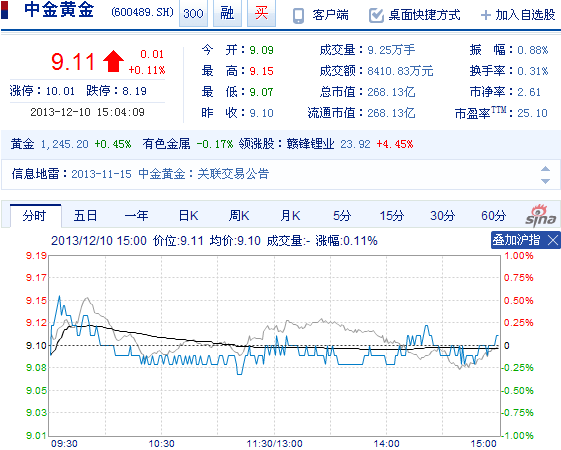The height and width of the screenshot is (450, 561).
Task: Switch to the 日K daily candlestick tab
Action: tap(189, 216)
